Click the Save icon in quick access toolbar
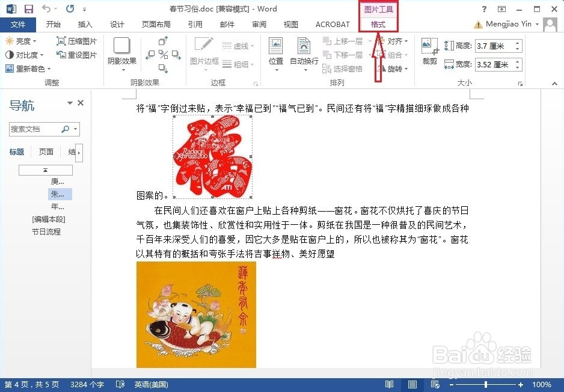The image size is (564, 392). click(x=28, y=9)
